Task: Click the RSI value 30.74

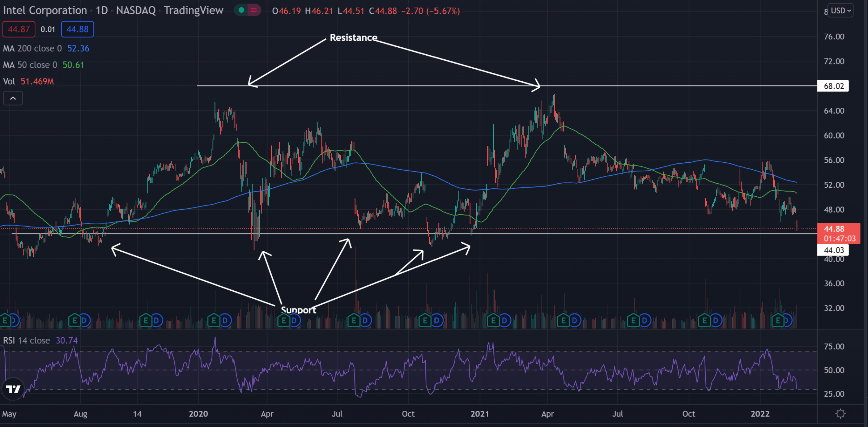Action: tap(67, 341)
